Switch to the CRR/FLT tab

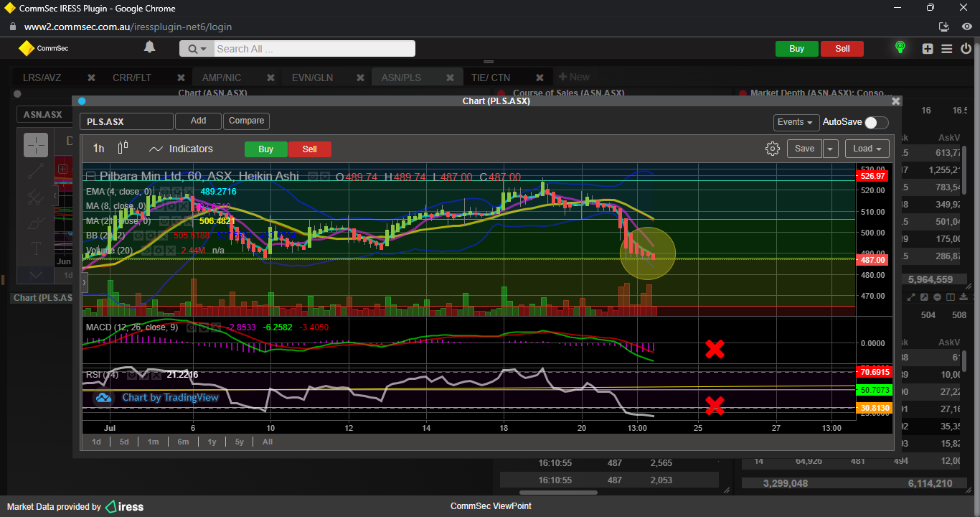[132, 78]
